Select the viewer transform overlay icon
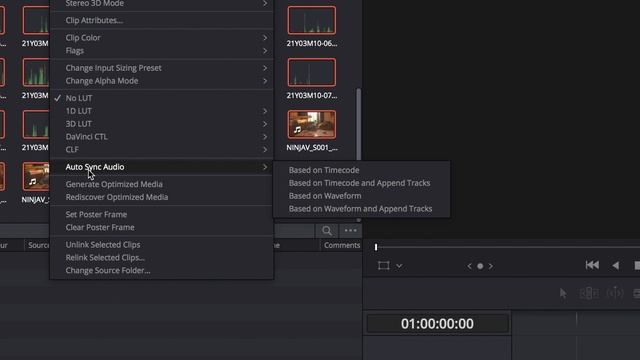Viewport: 640px width, 360px height. click(x=383, y=266)
